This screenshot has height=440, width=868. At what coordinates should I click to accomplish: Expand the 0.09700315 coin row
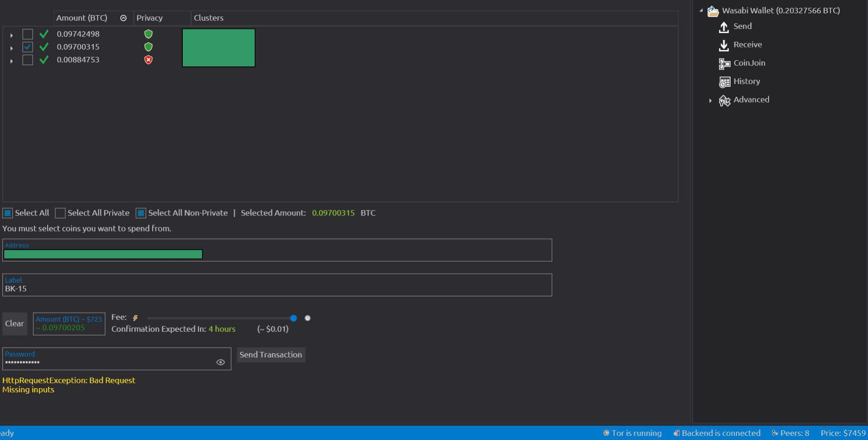click(x=11, y=48)
